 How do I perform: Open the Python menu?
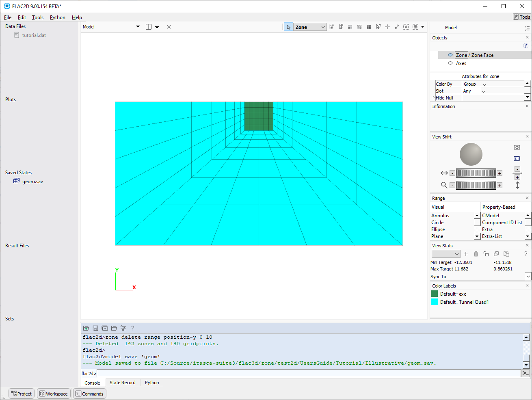pyautogui.click(x=57, y=17)
